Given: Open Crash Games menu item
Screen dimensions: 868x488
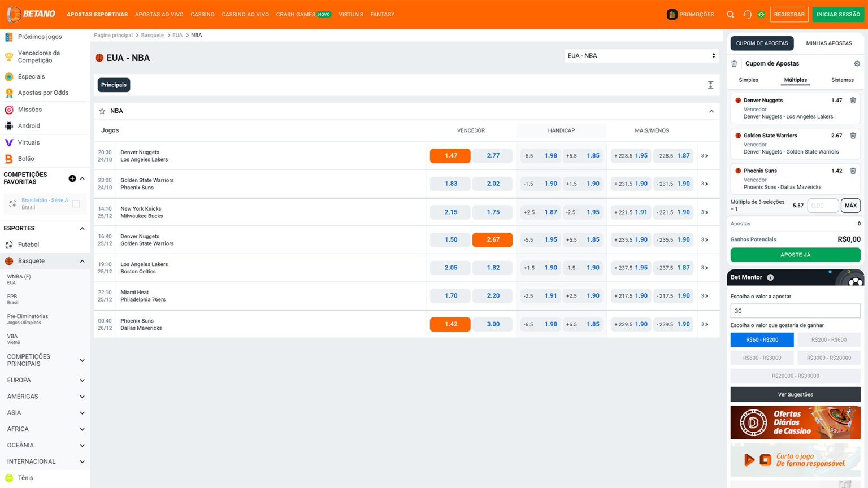Looking at the screenshot, I should [303, 14].
